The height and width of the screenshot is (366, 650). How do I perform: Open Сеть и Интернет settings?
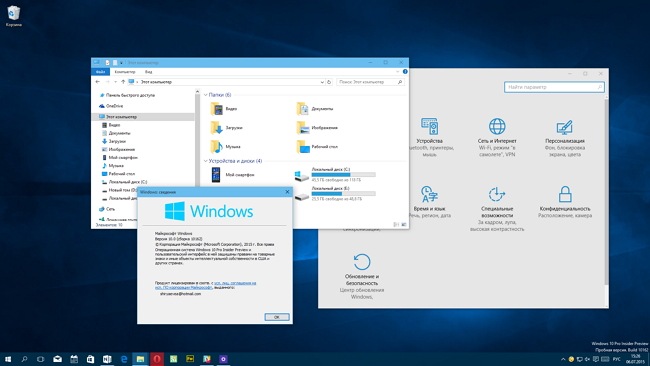497,137
